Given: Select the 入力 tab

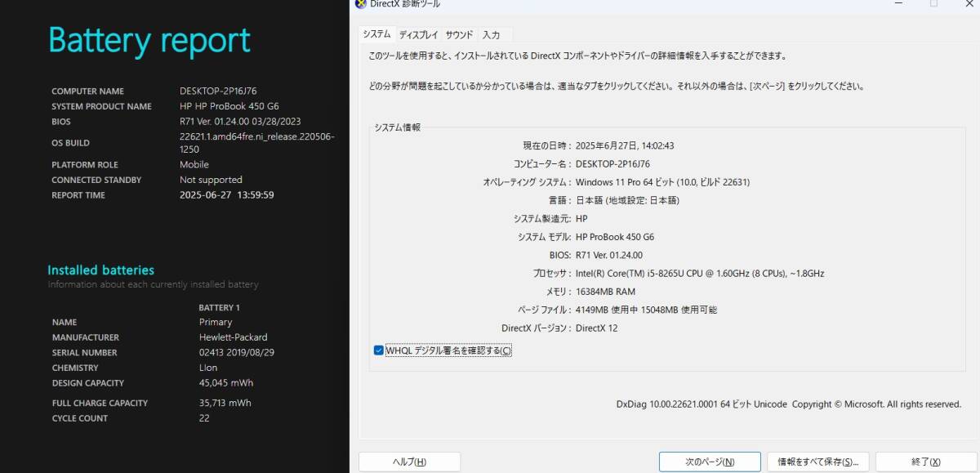Looking at the screenshot, I should [491, 34].
